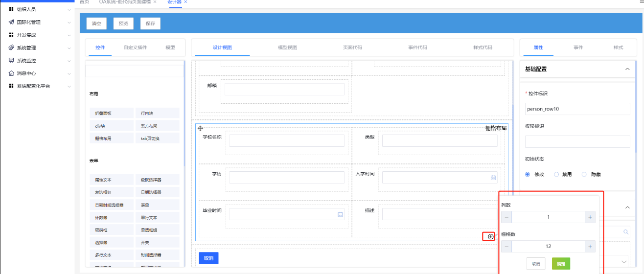
Task: Click the 国际化管理 paper plane icon
Action: click(x=11, y=22)
